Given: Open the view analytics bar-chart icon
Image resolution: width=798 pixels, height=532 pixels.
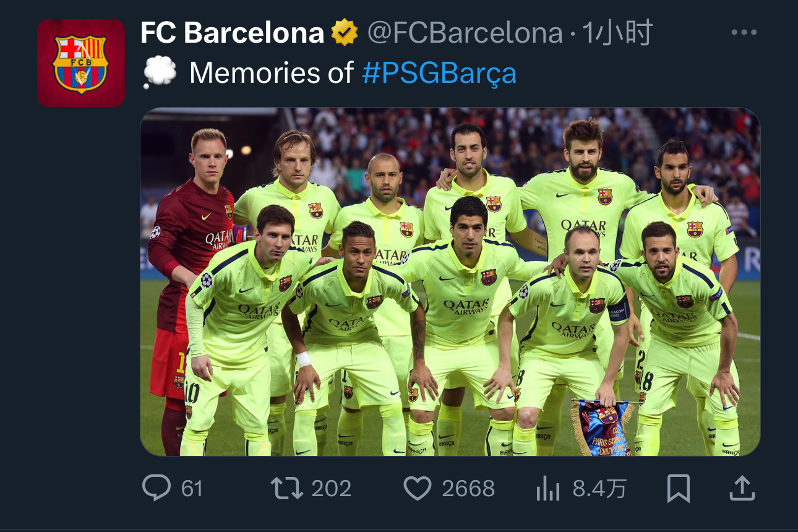Looking at the screenshot, I should [548, 489].
